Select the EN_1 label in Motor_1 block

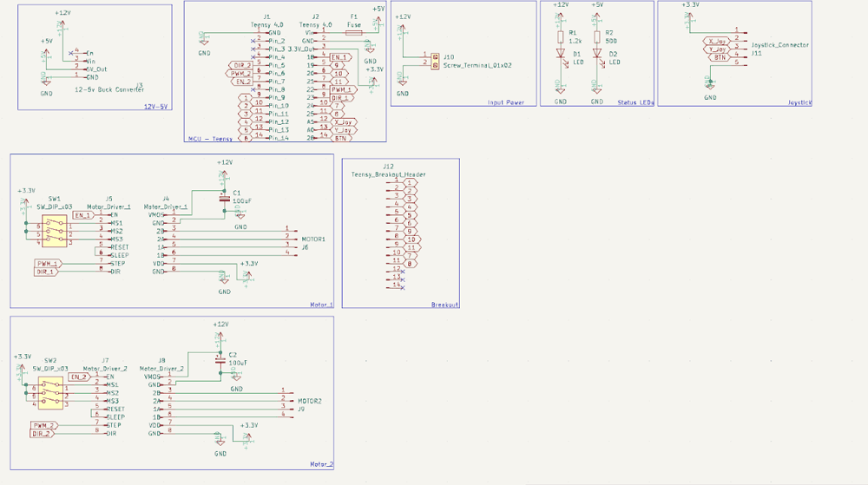[x=83, y=215]
